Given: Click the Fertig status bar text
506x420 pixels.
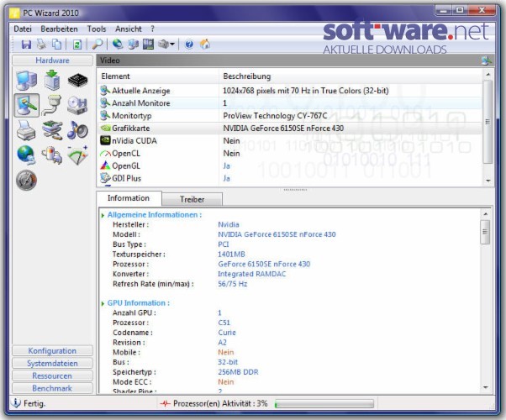Looking at the screenshot, I should click(34, 403).
